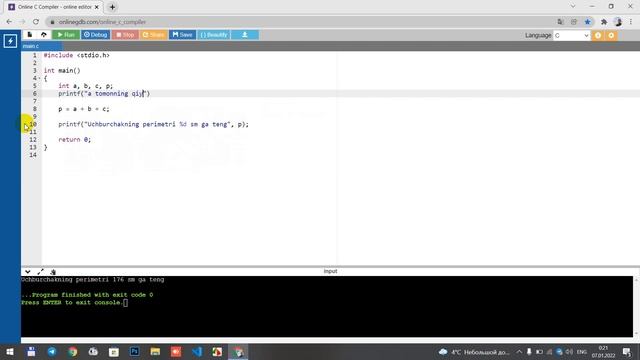Click the "#include <stdio.h>" line

77,55
